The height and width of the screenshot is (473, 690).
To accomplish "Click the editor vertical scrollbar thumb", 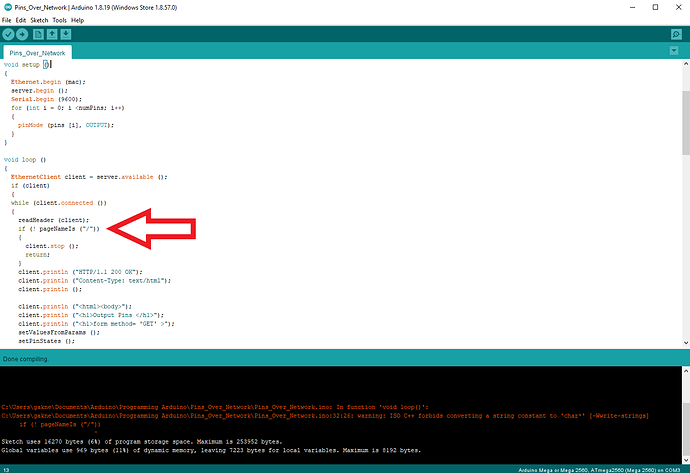I will point(686,123).
